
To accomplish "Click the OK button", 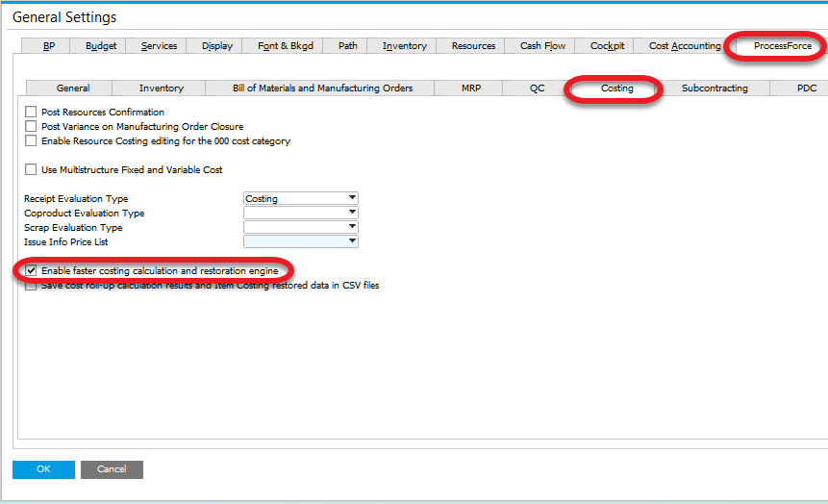I will point(43,469).
